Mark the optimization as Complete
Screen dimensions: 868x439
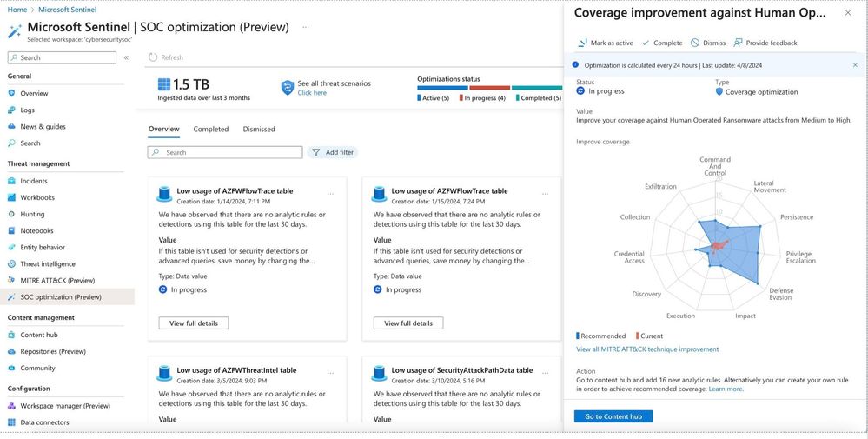tap(661, 43)
